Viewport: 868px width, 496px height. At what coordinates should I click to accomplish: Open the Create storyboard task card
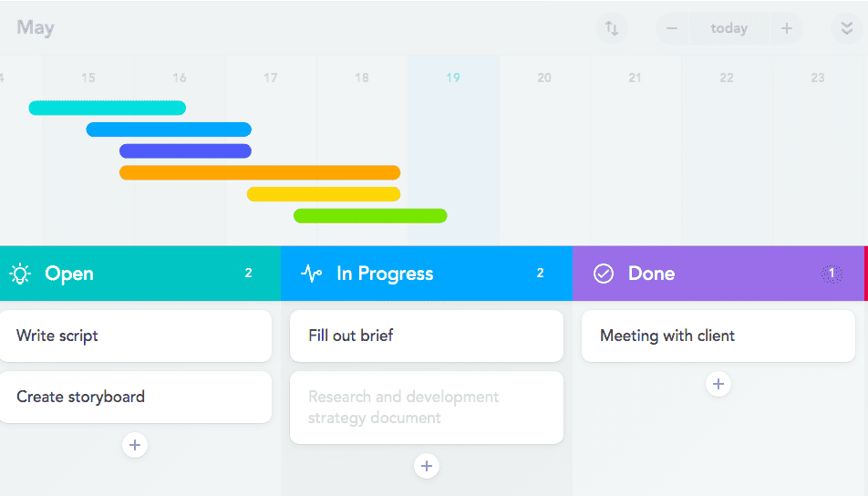tap(135, 397)
